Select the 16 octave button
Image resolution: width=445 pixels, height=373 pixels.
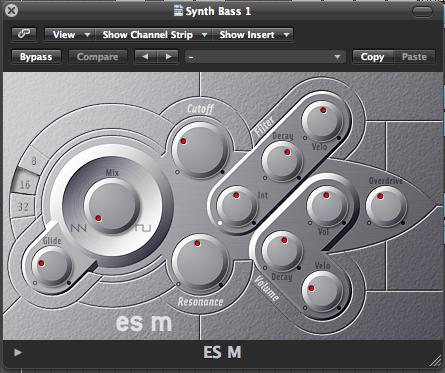(x=24, y=184)
